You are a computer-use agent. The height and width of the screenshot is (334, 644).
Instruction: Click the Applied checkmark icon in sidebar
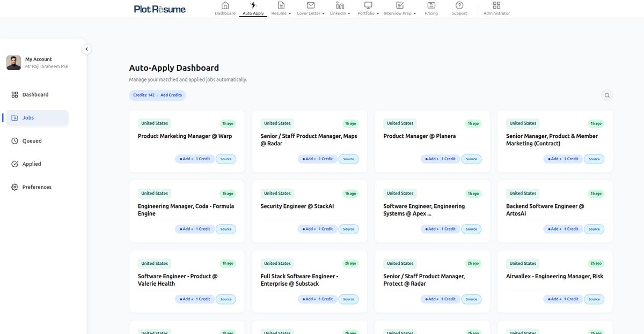[x=14, y=164]
